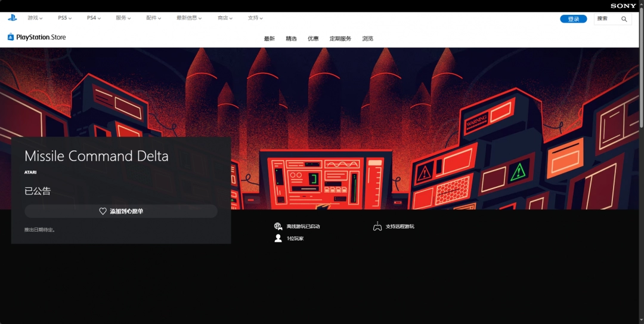Image resolution: width=644 pixels, height=324 pixels.
Task: Click the remote play controller icon
Action: tap(377, 227)
